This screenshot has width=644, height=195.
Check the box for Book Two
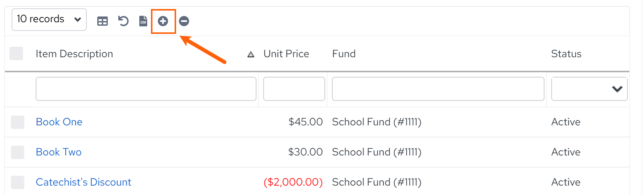coord(18,152)
